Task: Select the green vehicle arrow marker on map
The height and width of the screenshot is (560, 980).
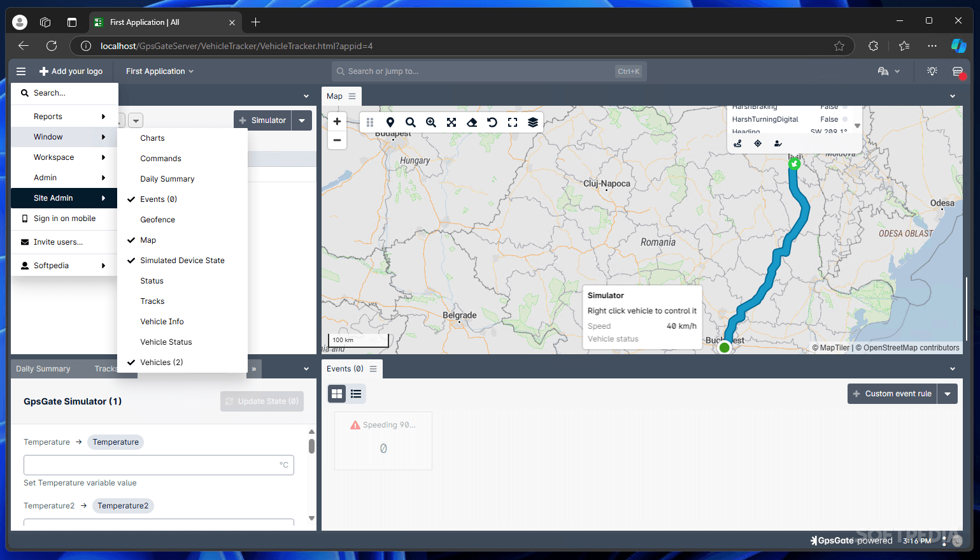Action: [x=794, y=164]
